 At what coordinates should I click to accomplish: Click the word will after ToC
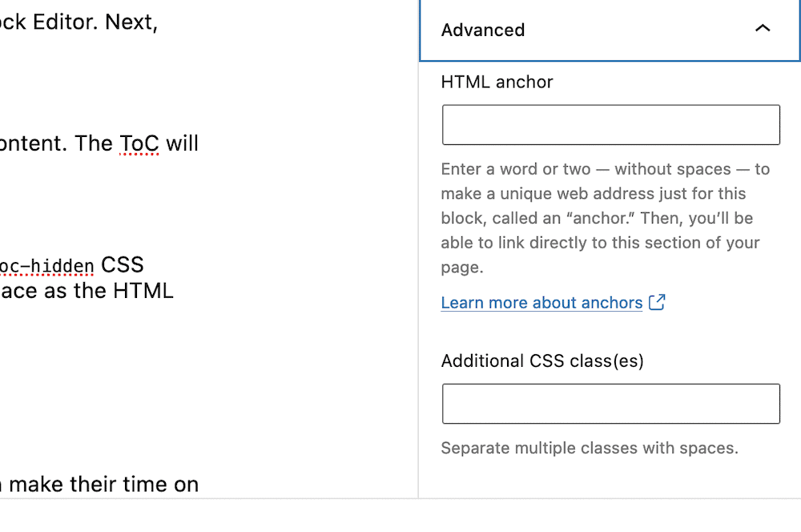click(182, 143)
